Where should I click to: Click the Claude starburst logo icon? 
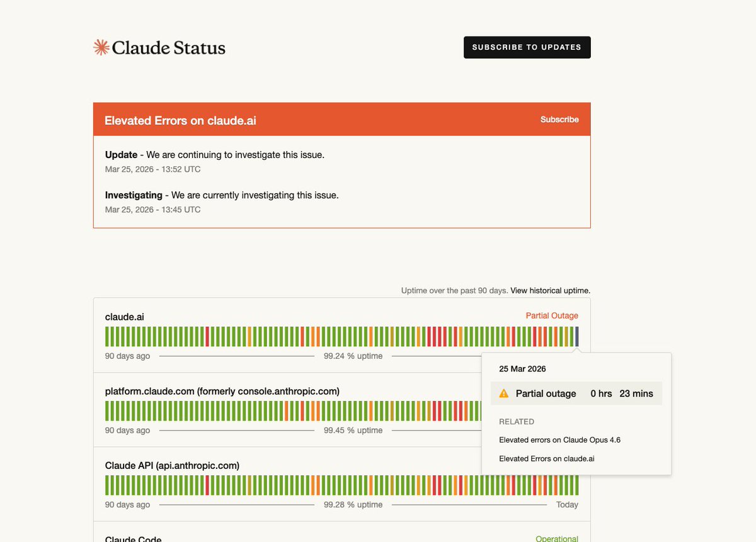[x=101, y=47]
